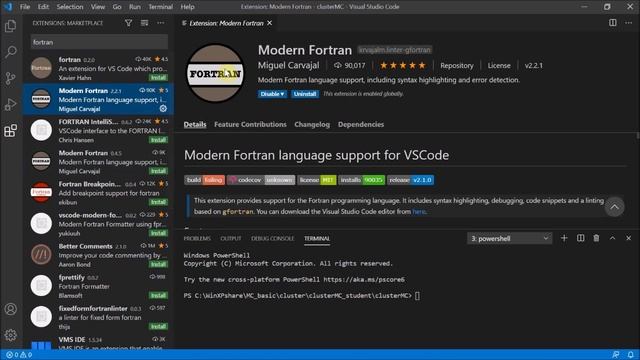Open the Run menu
The width and height of the screenshot is (640, 360).
pyautogui.click(x=135, y=7)
